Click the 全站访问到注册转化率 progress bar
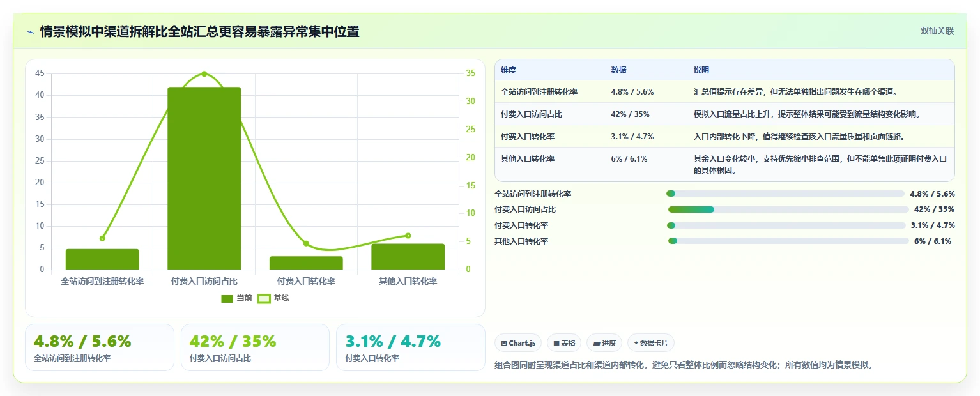The image size is (980, 396). (x=786, y=194)
